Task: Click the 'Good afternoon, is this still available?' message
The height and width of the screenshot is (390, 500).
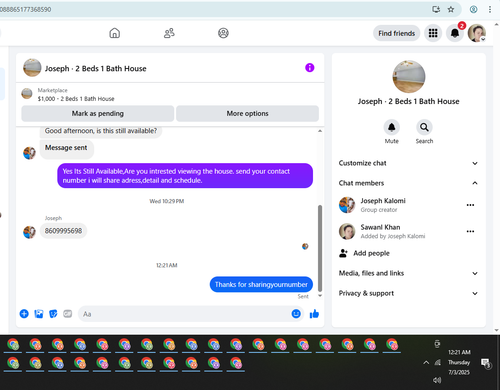Action: coord(101,131)
